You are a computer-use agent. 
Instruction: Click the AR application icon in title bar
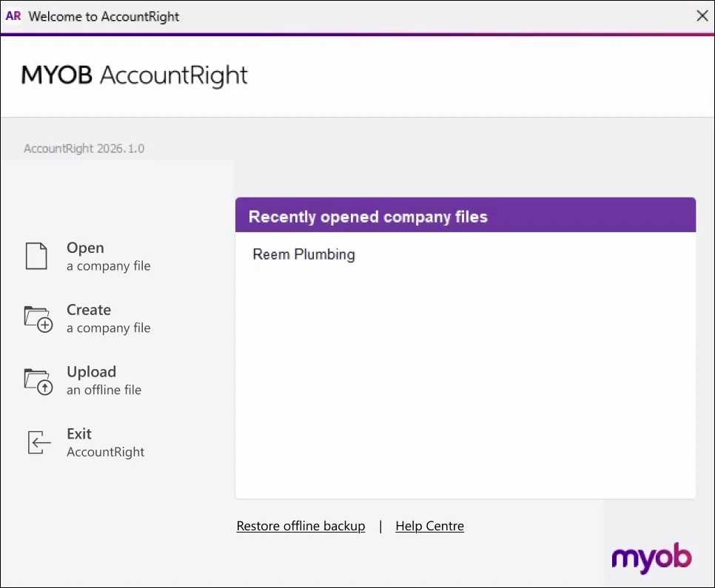[13, 16]
